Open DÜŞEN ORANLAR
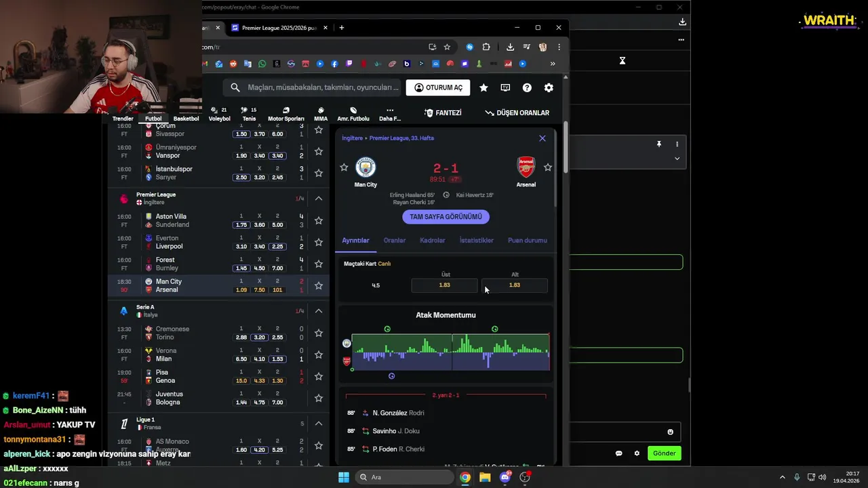The width and height of the screenshot is (868, 488). click(517, 113)
